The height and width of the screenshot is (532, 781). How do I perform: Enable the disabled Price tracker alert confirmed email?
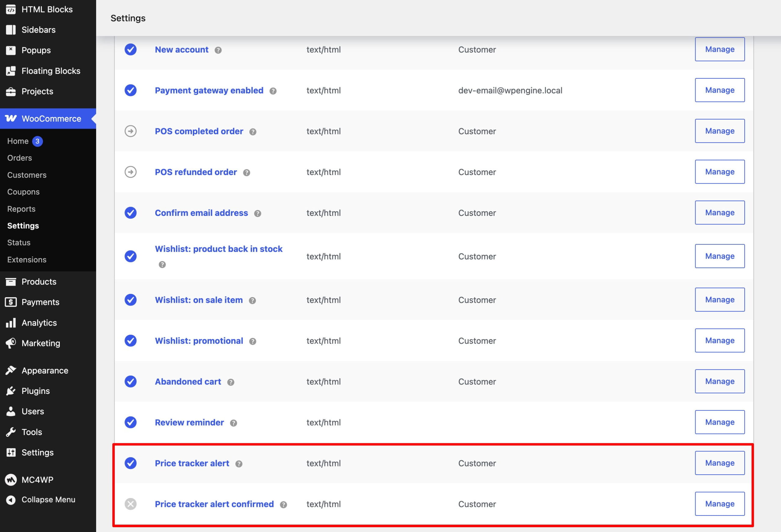pyautogui.click(x=130, y=504)
